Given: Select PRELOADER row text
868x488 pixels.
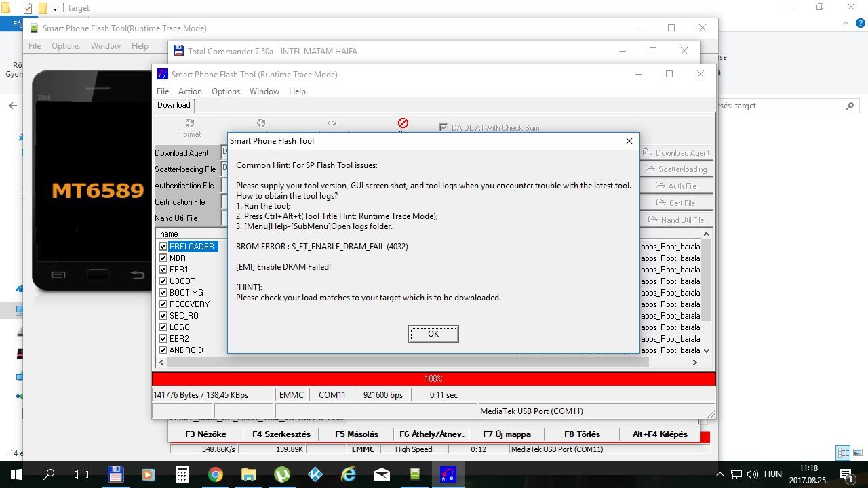Looking at the screenshot, I should 193,247.
